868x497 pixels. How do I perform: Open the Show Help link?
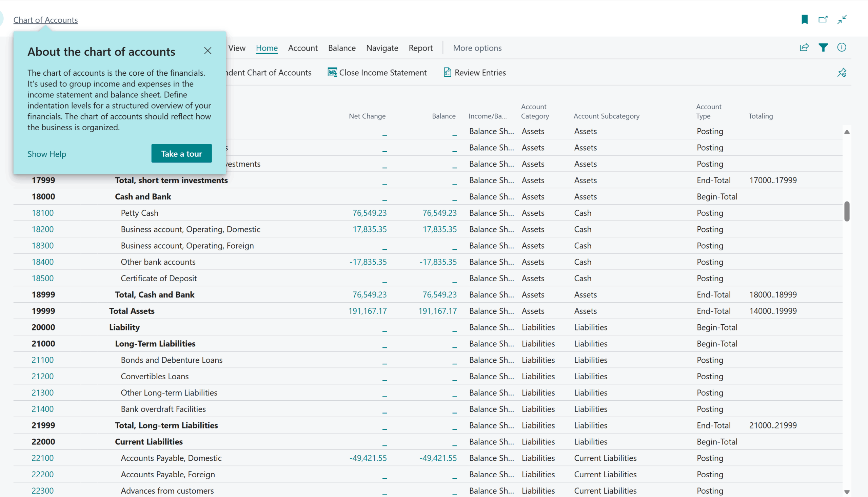(x=47, y=154)
